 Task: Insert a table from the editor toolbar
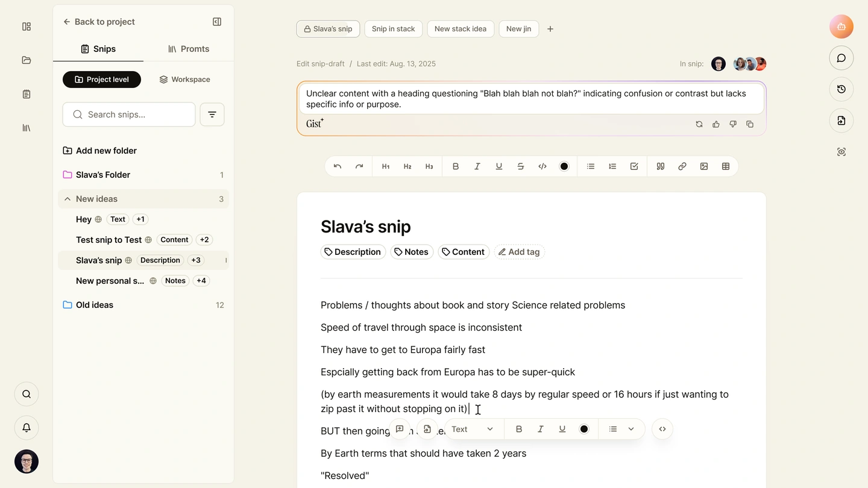tap(726, 166)
